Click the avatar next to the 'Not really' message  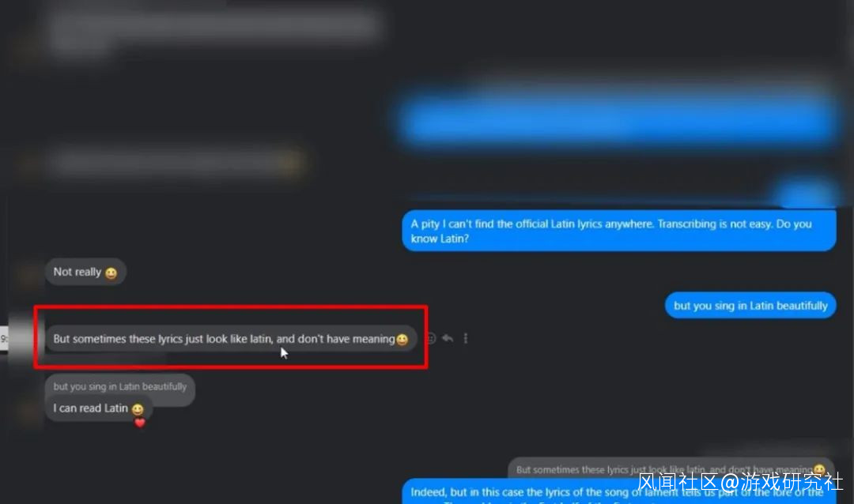[x=28, y=275]
